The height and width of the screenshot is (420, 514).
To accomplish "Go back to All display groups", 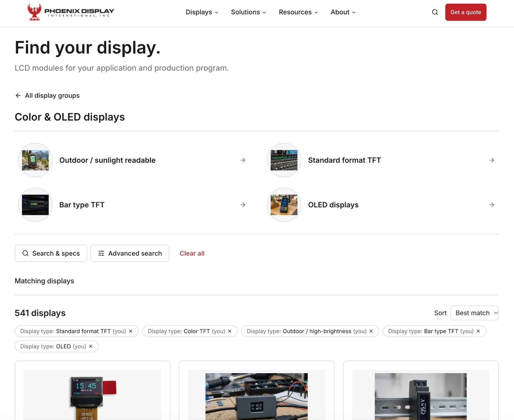I will tap(47, 96).
